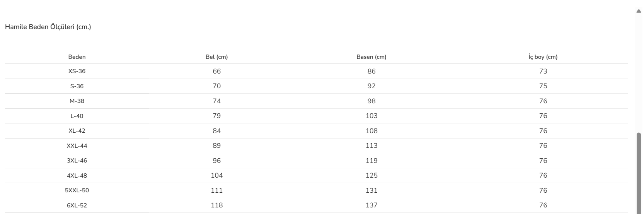Click inseam value 73 for XS-36

coord(543,71)
